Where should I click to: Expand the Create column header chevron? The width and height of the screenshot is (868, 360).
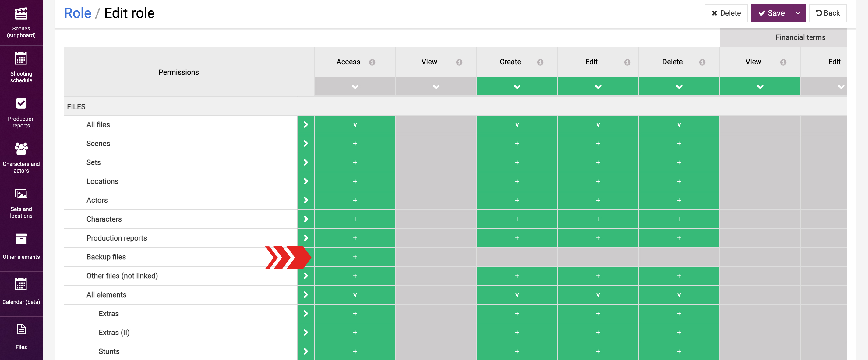pyautogui.click(x=517, y=87)
